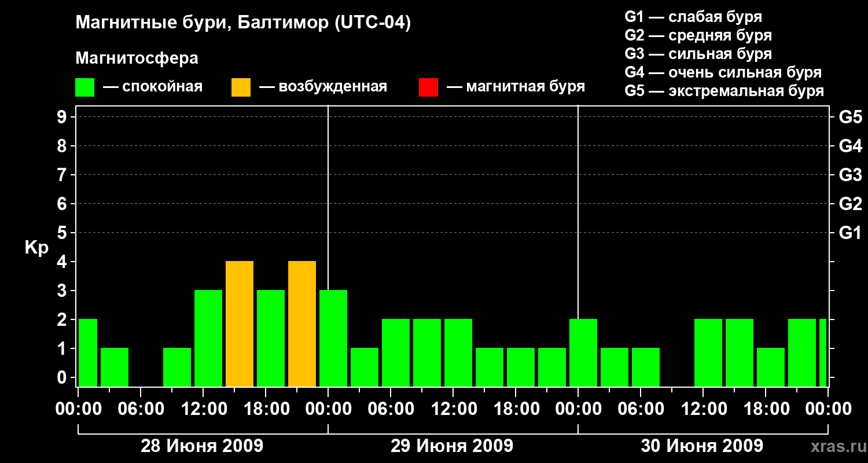
Task: Click the '29 Июня 2009' date label
Action: [452, 446]
